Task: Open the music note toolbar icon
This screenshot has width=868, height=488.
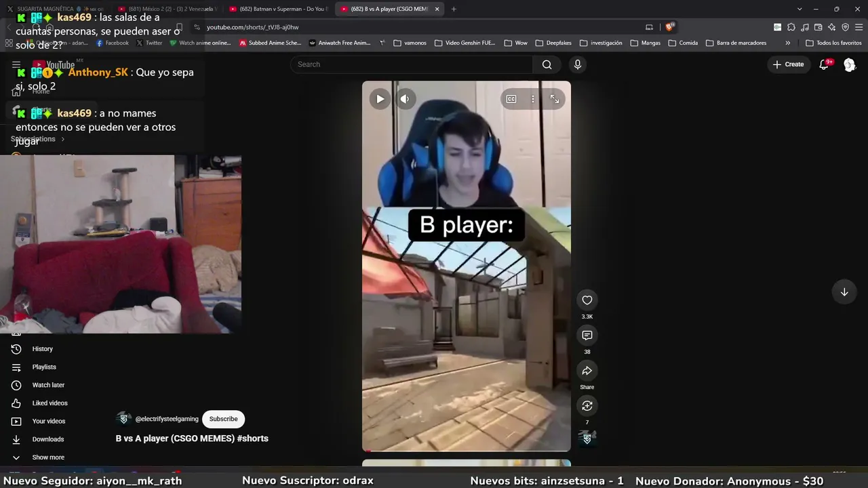Action: coord(804,27)
